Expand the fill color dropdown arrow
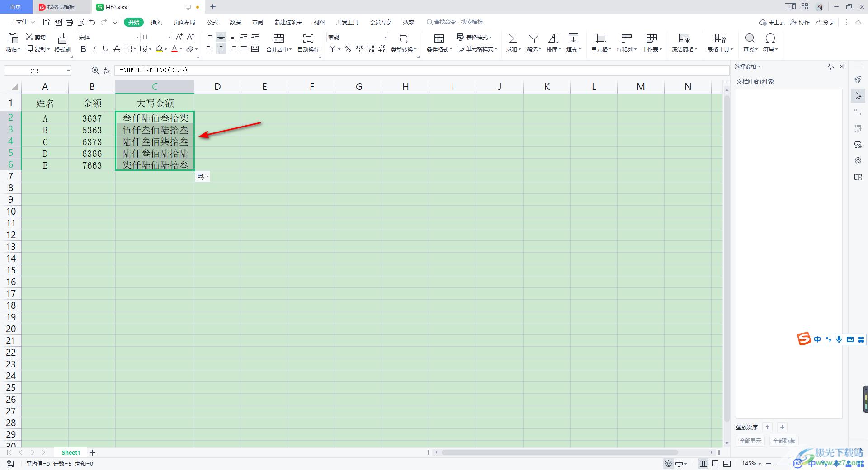The height and width of the screenshot is (470, 868). pos(166,49)
